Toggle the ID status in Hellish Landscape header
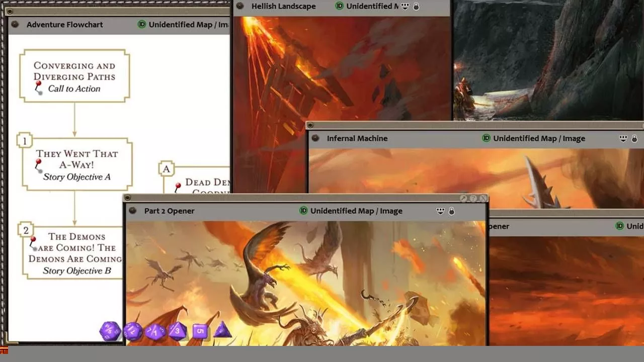The width and height of the screenshot is (644, 362). tap(340, 6)
